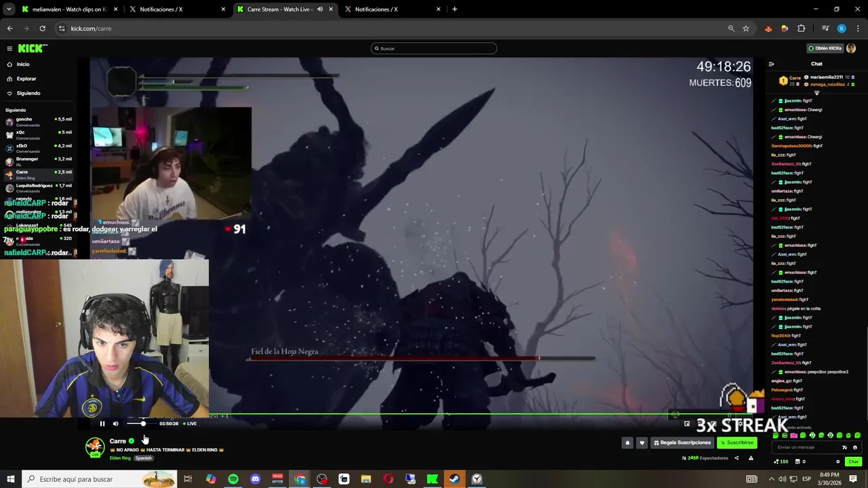Go back in browser
The width and height of the screenshot is (868, 488).
(9, 28)
